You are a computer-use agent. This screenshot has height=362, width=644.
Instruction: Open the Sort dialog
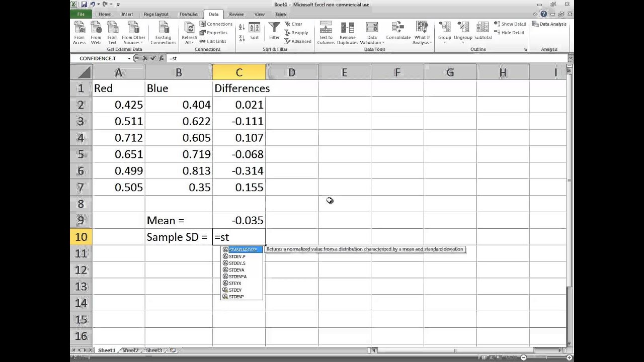tap(255, 31)
